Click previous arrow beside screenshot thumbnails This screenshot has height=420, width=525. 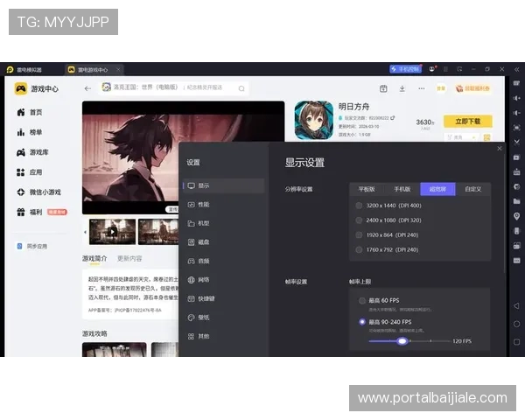pyautogui.click(x=85, y=232)
